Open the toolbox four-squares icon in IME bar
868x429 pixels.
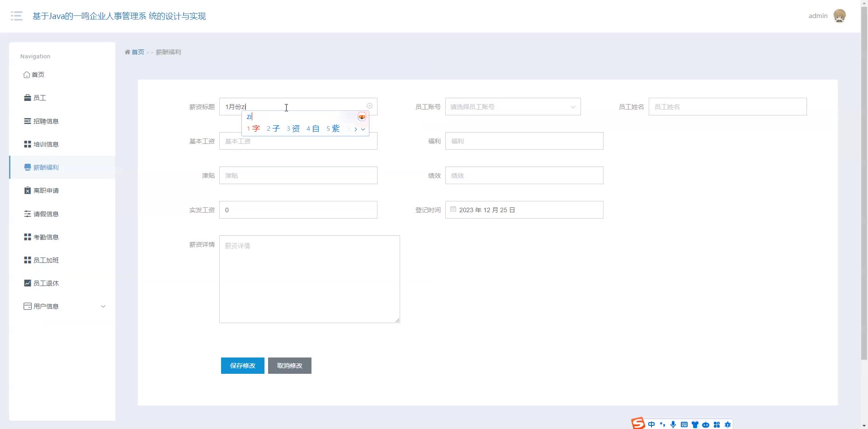tap(717, 424)
